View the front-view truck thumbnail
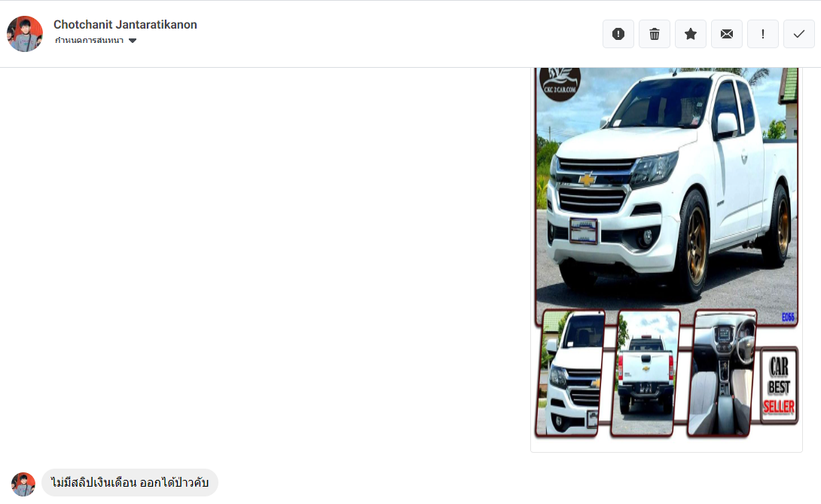This screenshot has height=504, width=821. tap(569, 373)
